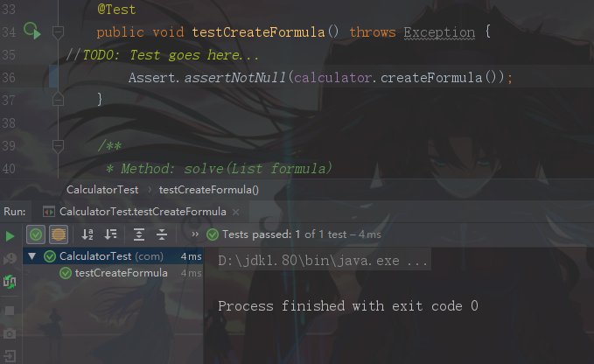Click Sort by Duration icon
The height and width of the screenshot is (364, 594).
coord(110,234)
